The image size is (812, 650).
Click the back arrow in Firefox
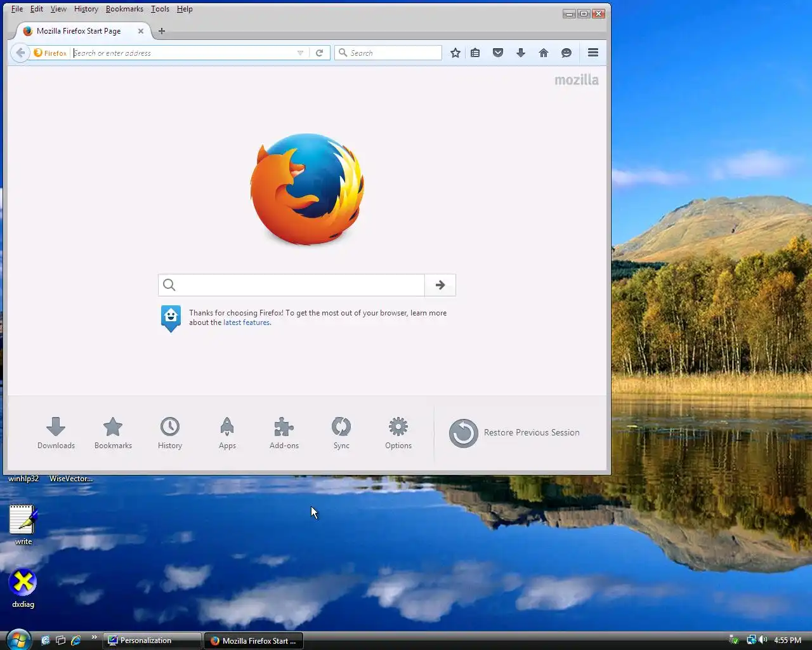tap(20, 53)
